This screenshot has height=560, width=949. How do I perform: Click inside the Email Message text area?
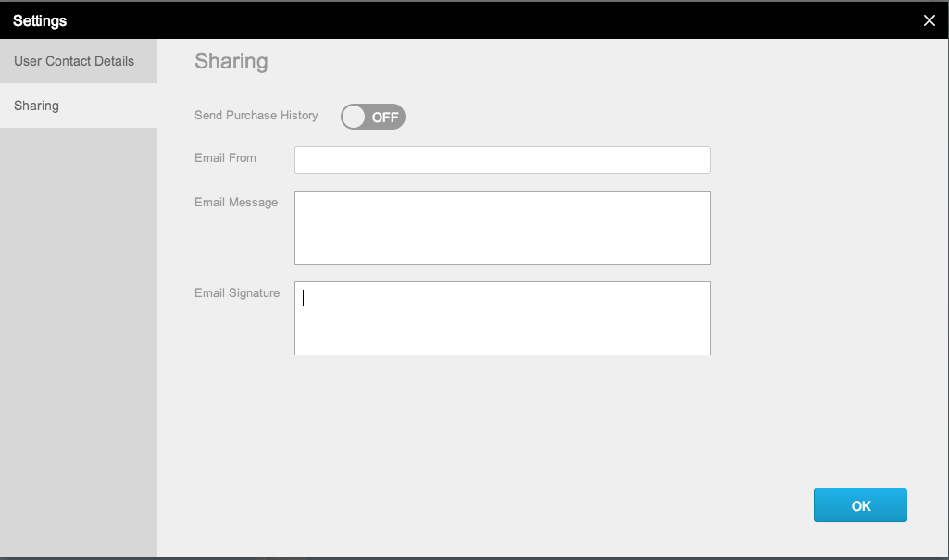(503, 228)
